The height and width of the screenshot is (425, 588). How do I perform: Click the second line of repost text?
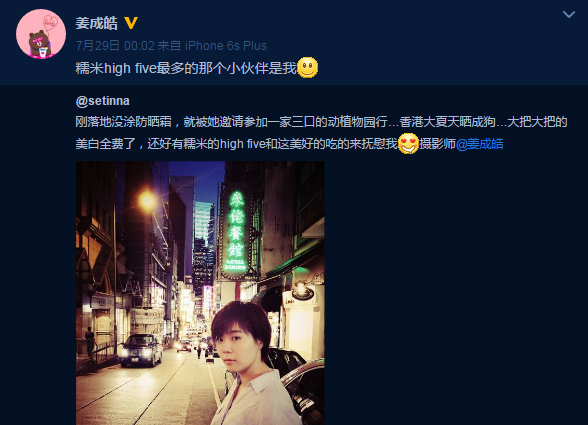[289, 144]
